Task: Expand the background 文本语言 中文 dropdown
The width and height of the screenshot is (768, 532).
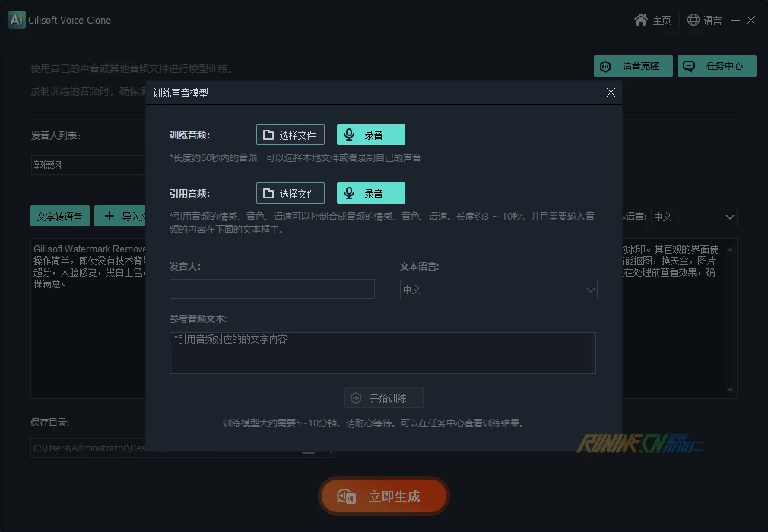Action: [x=693, y=217]
